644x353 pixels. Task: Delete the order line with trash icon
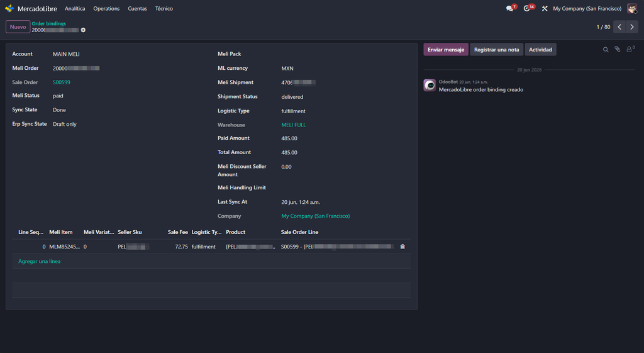pos(402,247)
